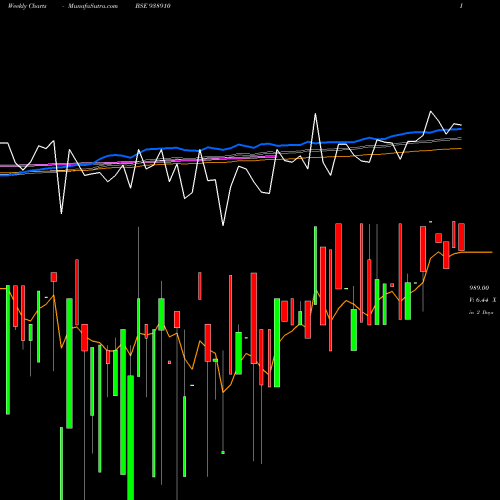Click the 'V: 6.44 X' volume text

[x=483, y=300]
